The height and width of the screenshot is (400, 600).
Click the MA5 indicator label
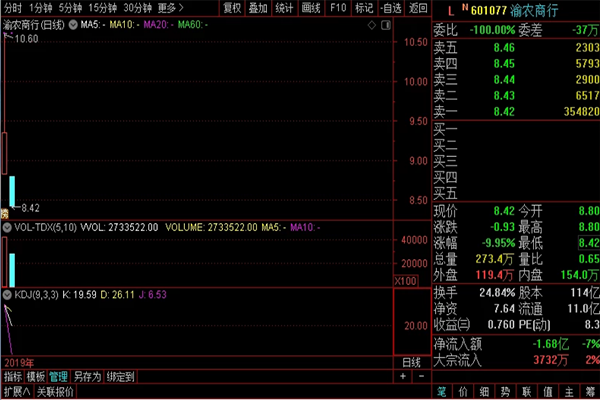(93, 25)
